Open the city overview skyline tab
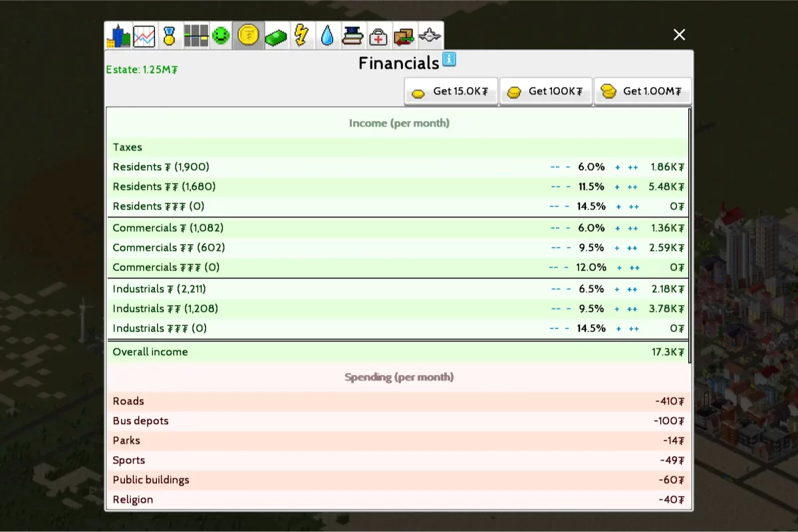 (x=118, y=36)
